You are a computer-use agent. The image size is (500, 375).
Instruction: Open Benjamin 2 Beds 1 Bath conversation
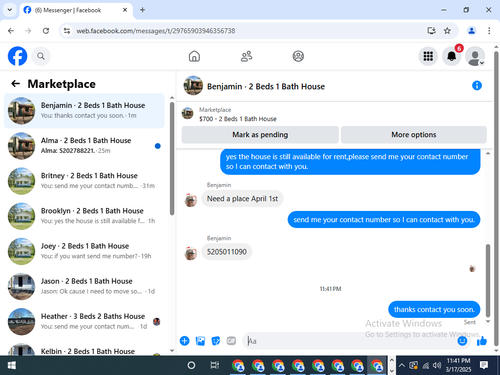click(x=84, y=111)
